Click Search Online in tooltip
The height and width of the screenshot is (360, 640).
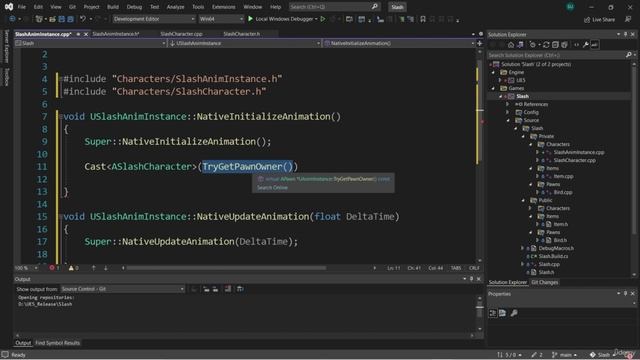(x=272, y=188)
